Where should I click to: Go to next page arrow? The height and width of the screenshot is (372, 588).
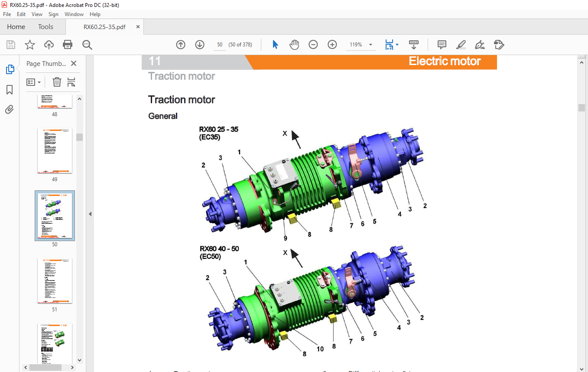pyautogui.click(x=200, y=45)
